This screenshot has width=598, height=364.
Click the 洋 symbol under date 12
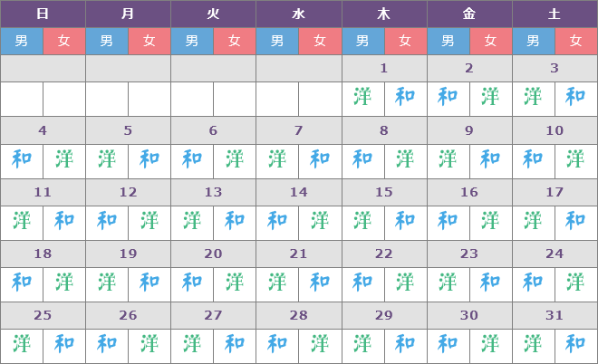(149, 220)
